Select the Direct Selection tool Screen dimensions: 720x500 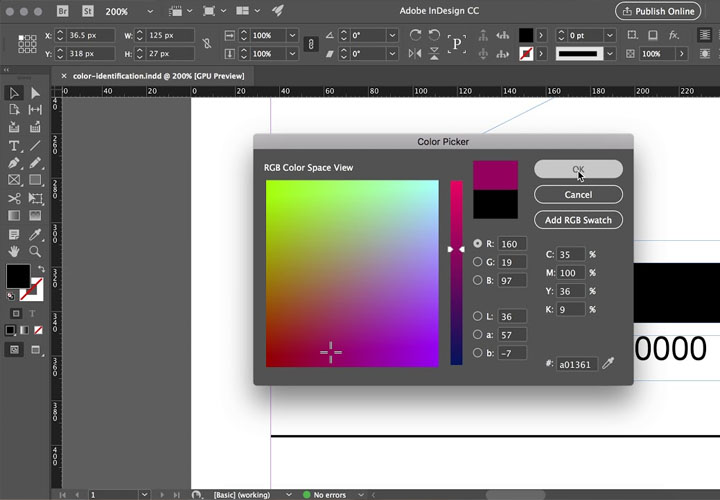tap(35, 93)
